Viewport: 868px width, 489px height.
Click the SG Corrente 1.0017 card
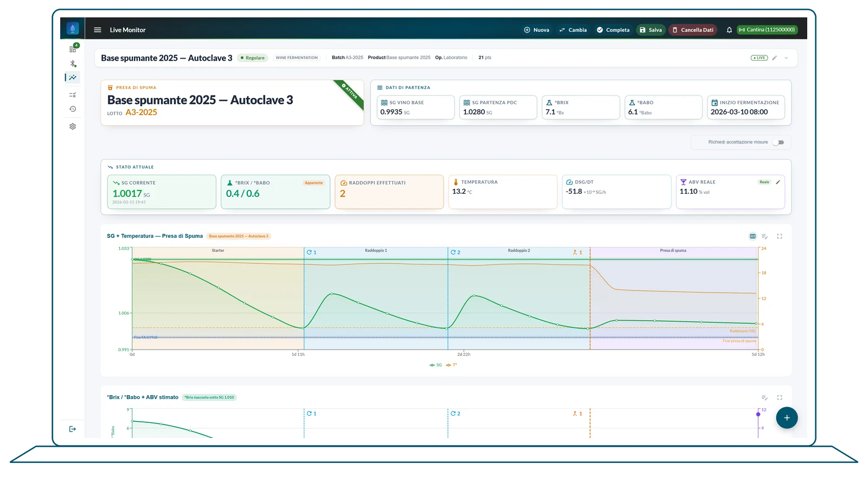pos(162,192)
